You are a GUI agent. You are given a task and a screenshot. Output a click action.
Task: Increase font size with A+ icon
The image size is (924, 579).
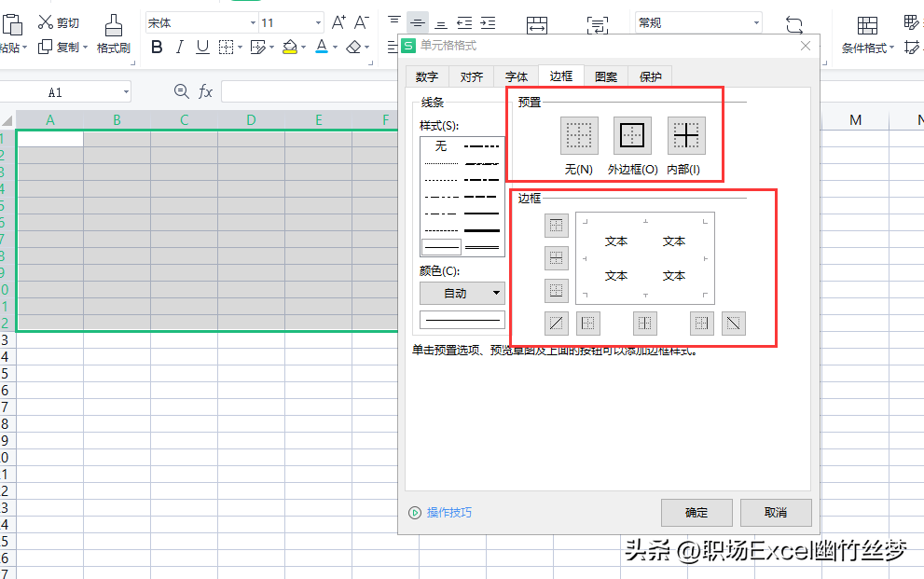tap(338, 23)
